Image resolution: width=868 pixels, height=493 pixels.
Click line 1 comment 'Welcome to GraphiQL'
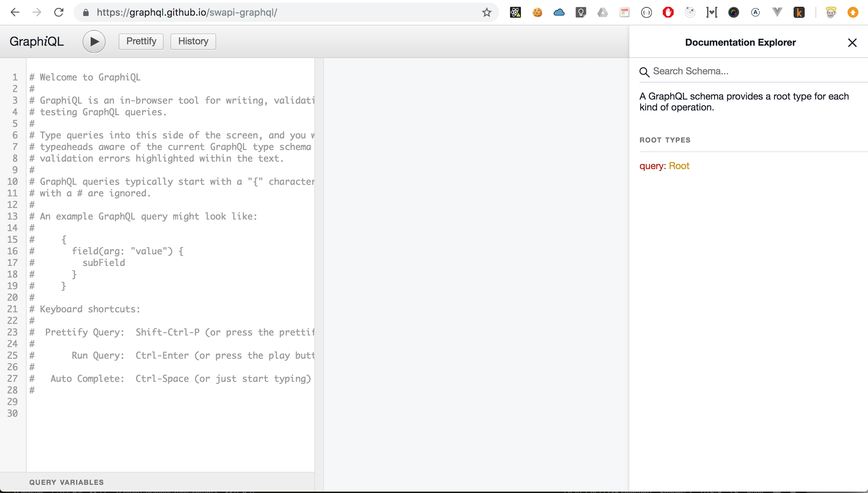click(85, 77)
